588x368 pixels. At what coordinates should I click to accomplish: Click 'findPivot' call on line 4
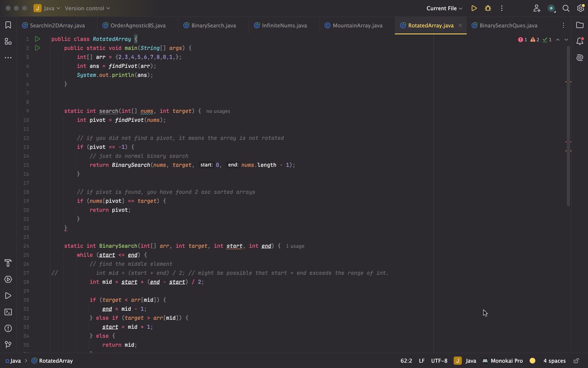coord(123,66)
